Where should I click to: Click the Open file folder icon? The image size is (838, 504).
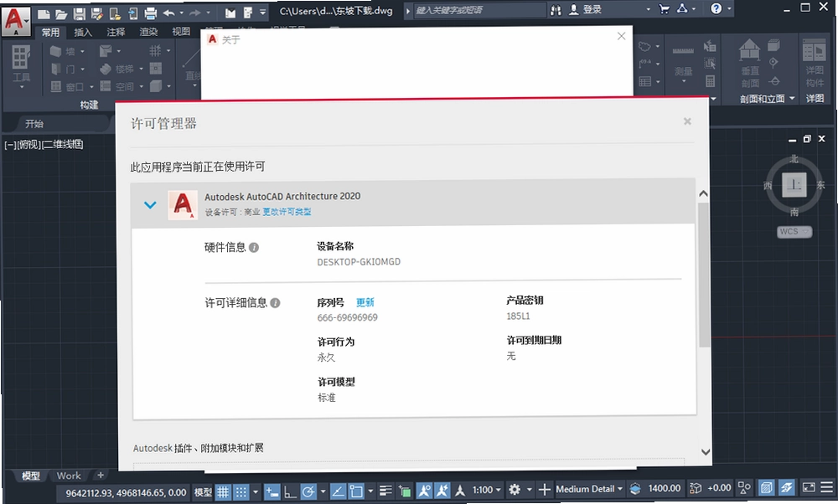coord(61,13)
